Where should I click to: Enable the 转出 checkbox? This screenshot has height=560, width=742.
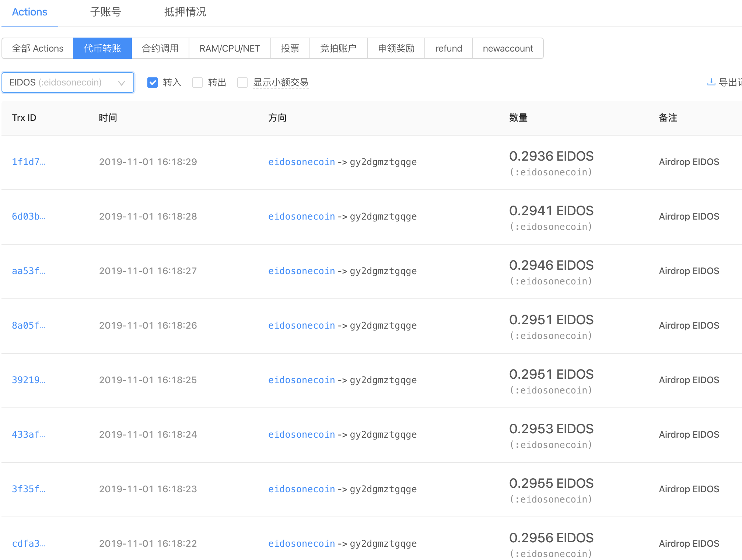point(198,82)
